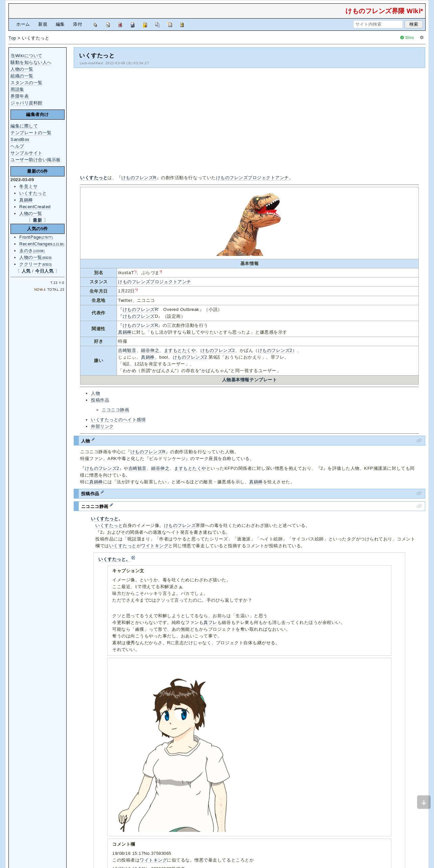Jump to ニコニコ静画 in the contents list
This screenshot has width=434, height=868.
pyautogui.click(x=116, y=410)
